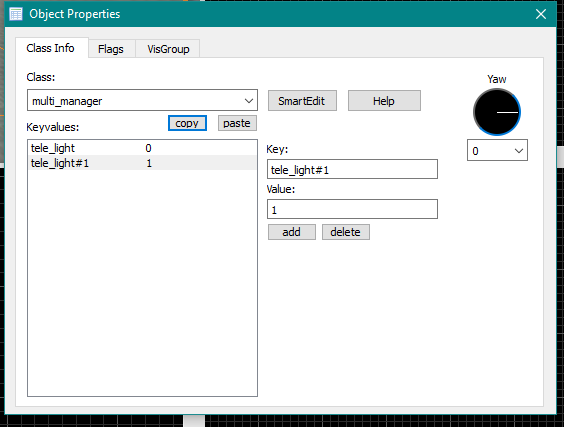Open Help for this entity class
Image resolution: width=564 pixels, height=427 pixels.
(384, 101)
